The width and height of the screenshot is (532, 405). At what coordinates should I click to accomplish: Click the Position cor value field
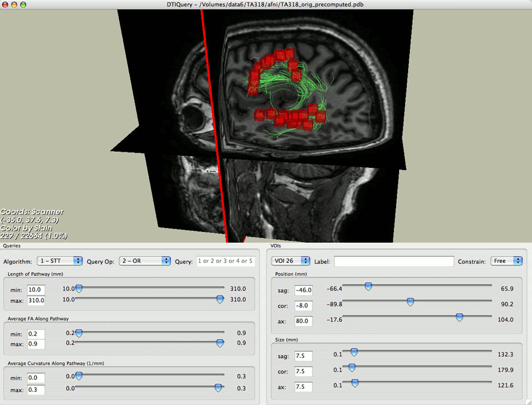click(x=303, y=306)
